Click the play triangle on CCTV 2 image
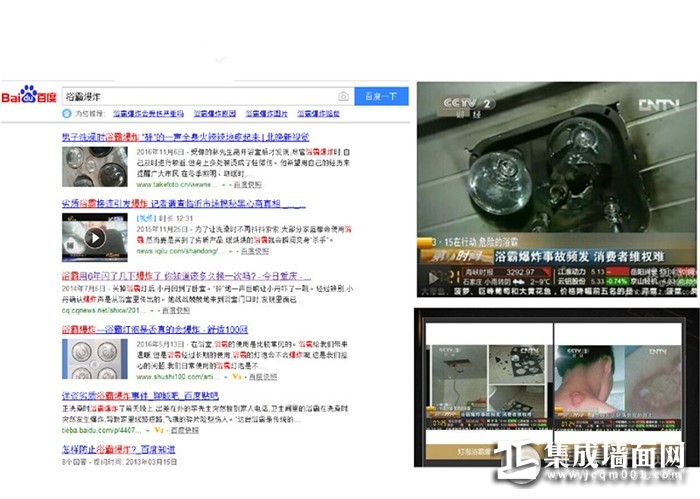 433,278
